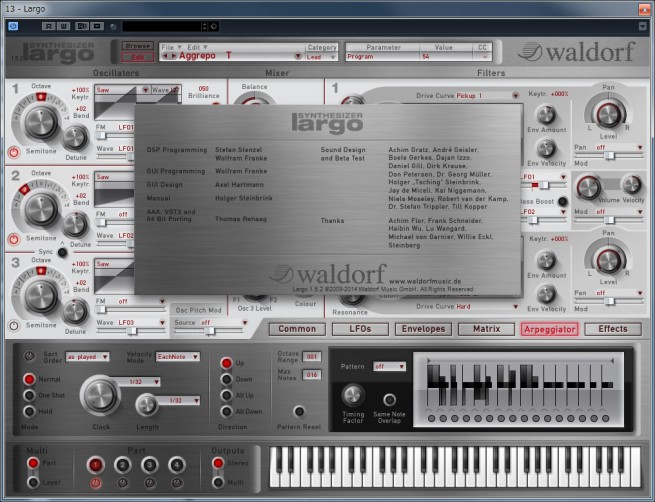Click the arpeggiator Clock knob
The width and height of the screenshot is (655, 502).
[100, 395]
